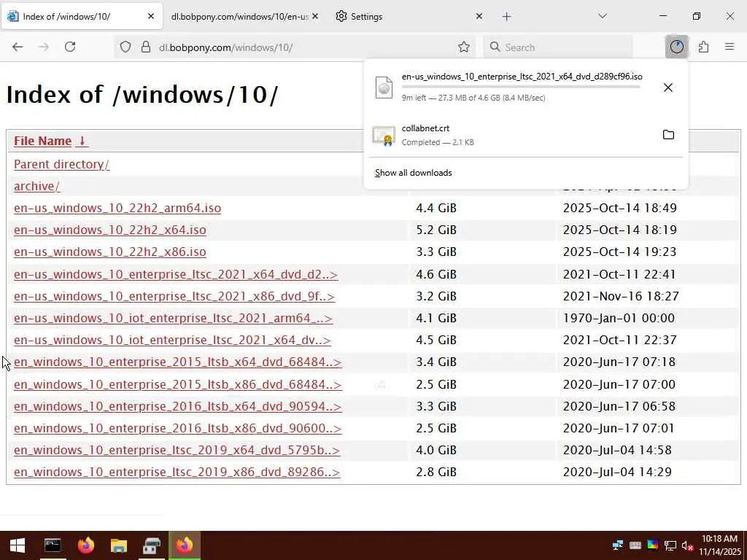Image resolution: width=747 pixels, height=560 pixels.
Task: Download en-us_windows_10_22h2_x64.iso
Action: point(110,230)
